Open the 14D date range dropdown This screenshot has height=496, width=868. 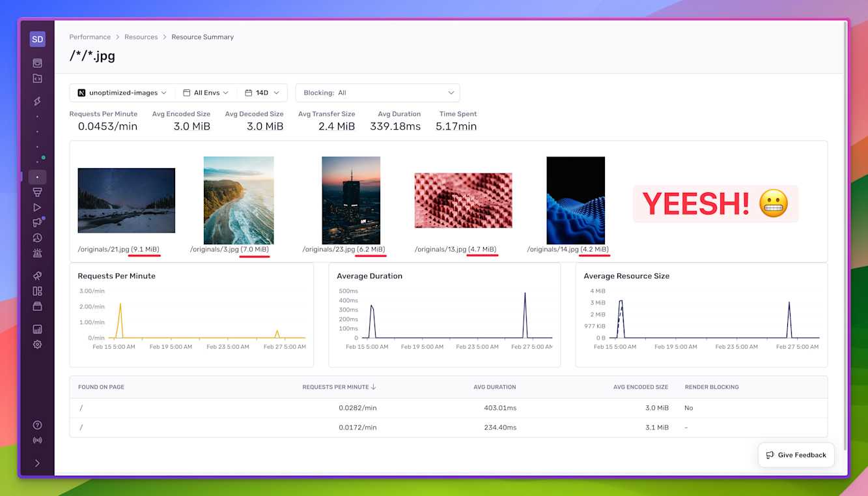tap(262, 93)
